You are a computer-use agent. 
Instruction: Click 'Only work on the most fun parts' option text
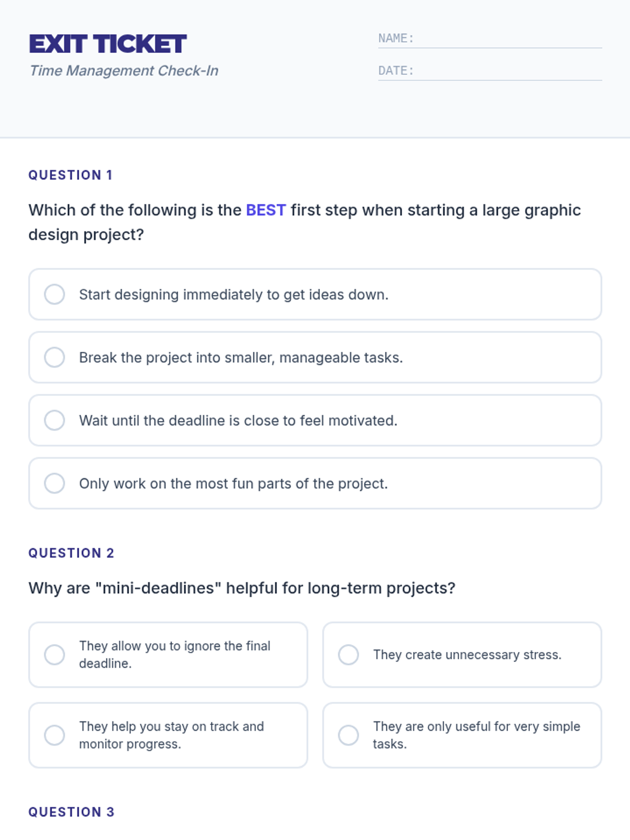pyautogui.click(x=234, y=484)
